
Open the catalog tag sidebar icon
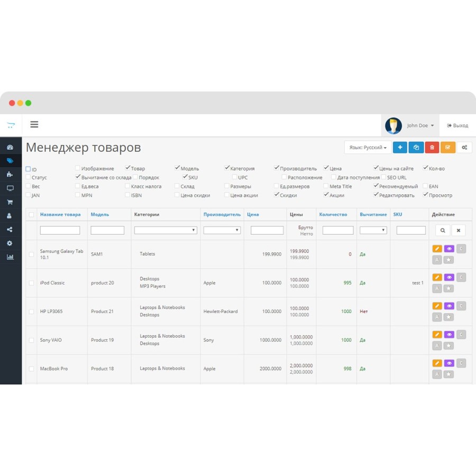pos(10,161)
